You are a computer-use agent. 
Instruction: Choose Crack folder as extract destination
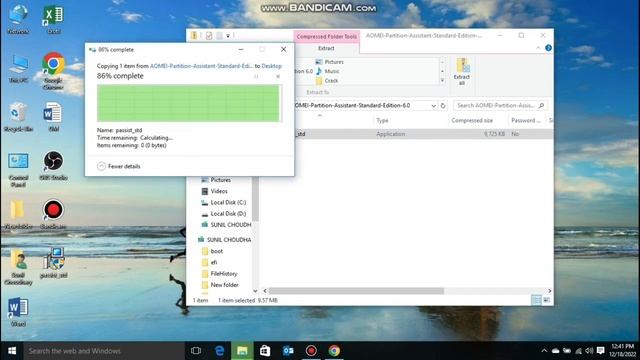click(x=327, y=80)
